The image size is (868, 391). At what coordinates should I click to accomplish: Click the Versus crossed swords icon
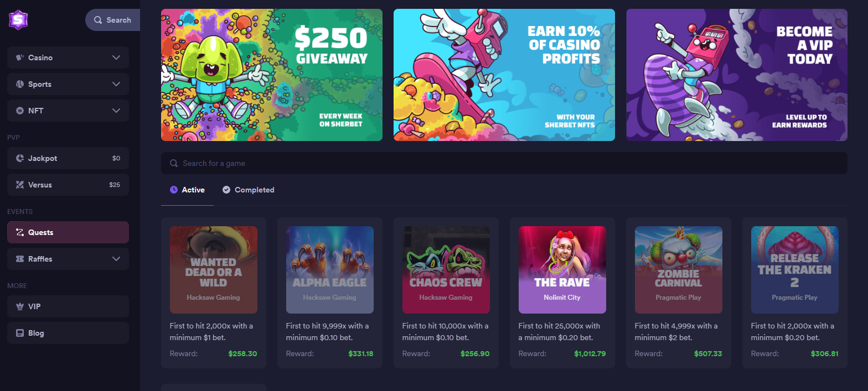[x=20, y=185]
